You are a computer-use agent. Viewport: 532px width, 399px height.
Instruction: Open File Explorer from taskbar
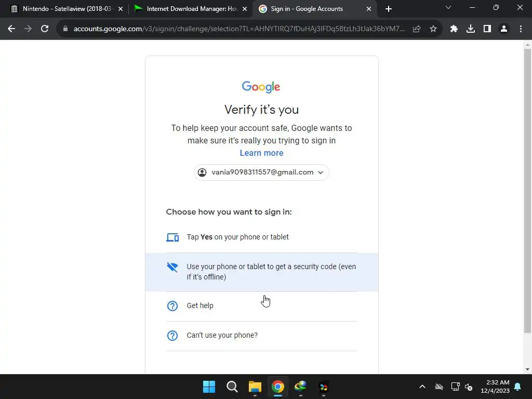255,387
